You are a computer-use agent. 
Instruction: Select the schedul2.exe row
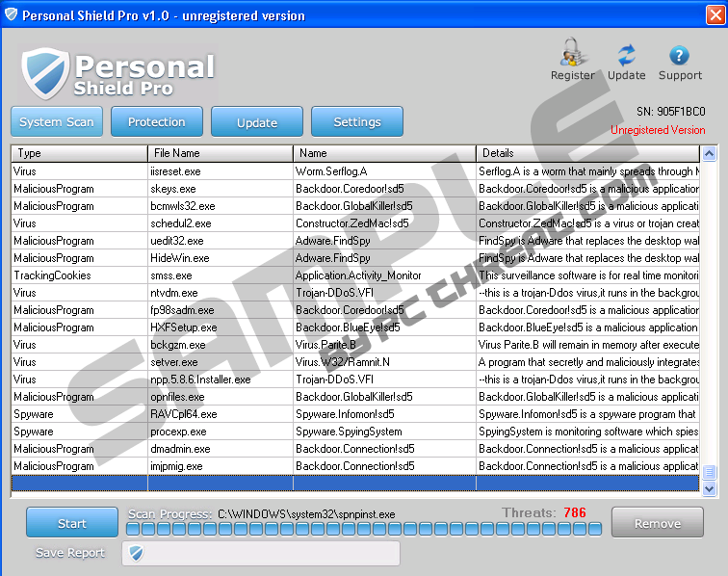coord(355,223)
